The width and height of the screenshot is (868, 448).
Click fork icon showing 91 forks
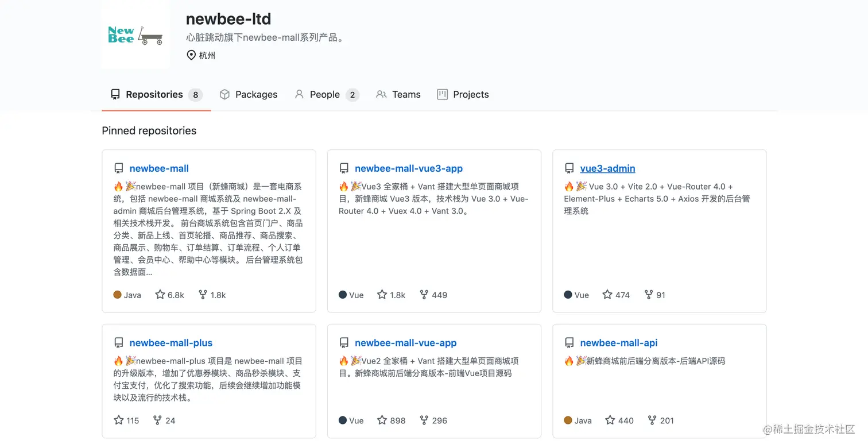pyautogui.click(x=649, y=295)
